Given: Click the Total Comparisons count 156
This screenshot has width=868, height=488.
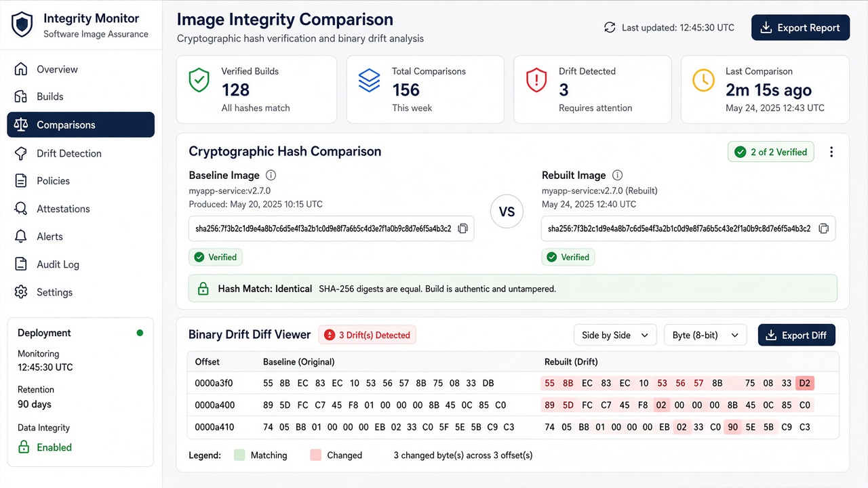Looking at the screenshot, I should (406, 89).
